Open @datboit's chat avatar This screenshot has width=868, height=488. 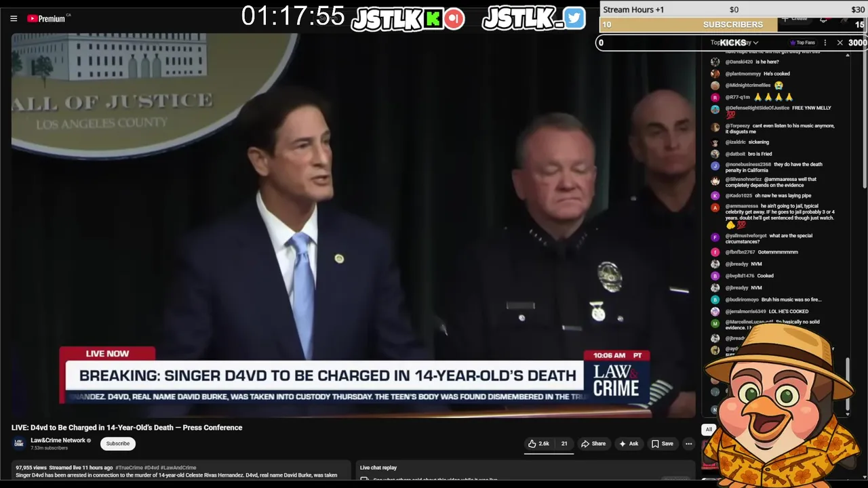point(715,154)
